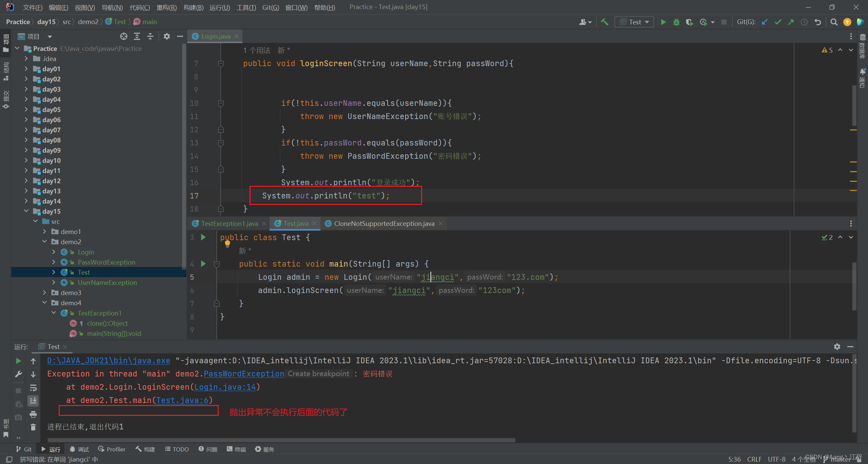
Task: Open project panel settings gear
Action: (x=166, y=36)
